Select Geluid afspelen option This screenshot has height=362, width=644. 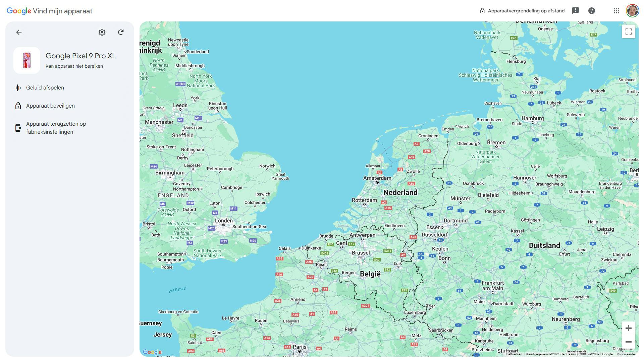pos(45,88)
